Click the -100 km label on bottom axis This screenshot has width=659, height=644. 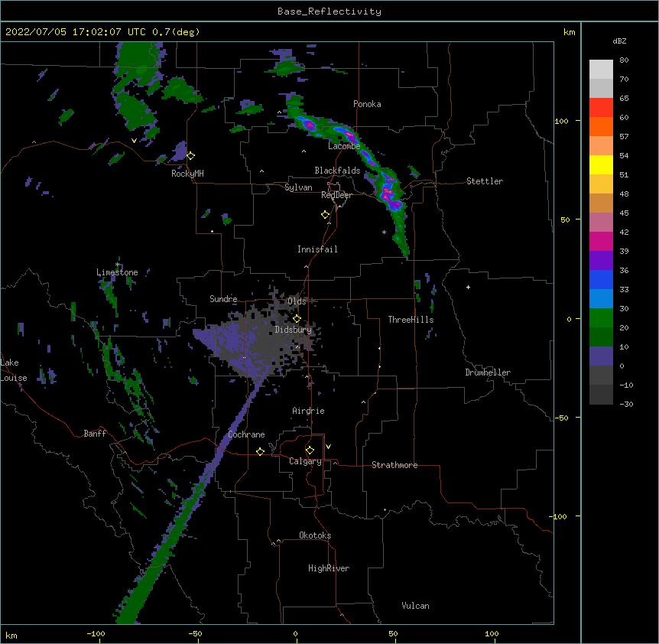tap(96, 633)
